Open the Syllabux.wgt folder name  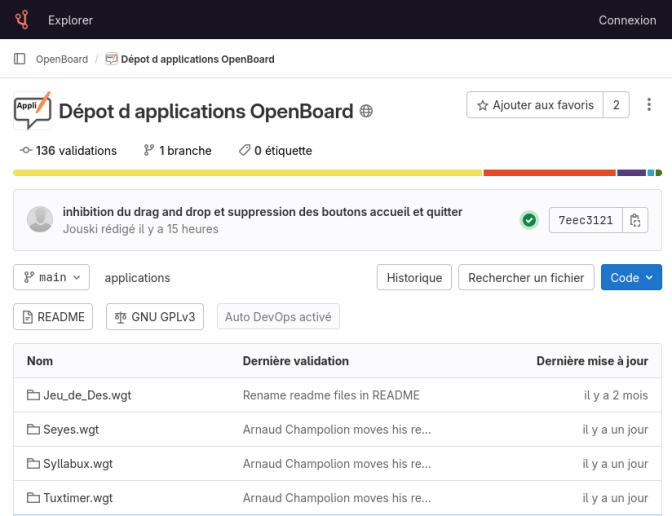pos(78,464)
